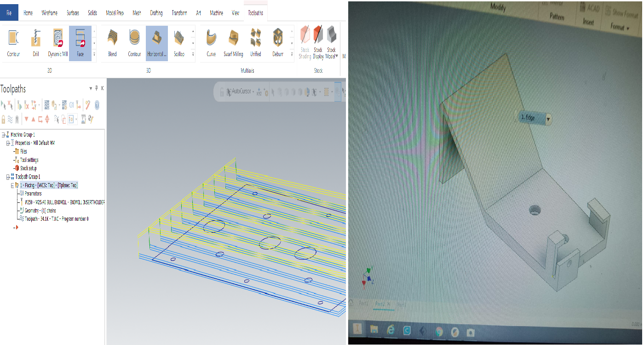Open the Machine ribbon tab
644x345 pixels.
tap(216, 13)
